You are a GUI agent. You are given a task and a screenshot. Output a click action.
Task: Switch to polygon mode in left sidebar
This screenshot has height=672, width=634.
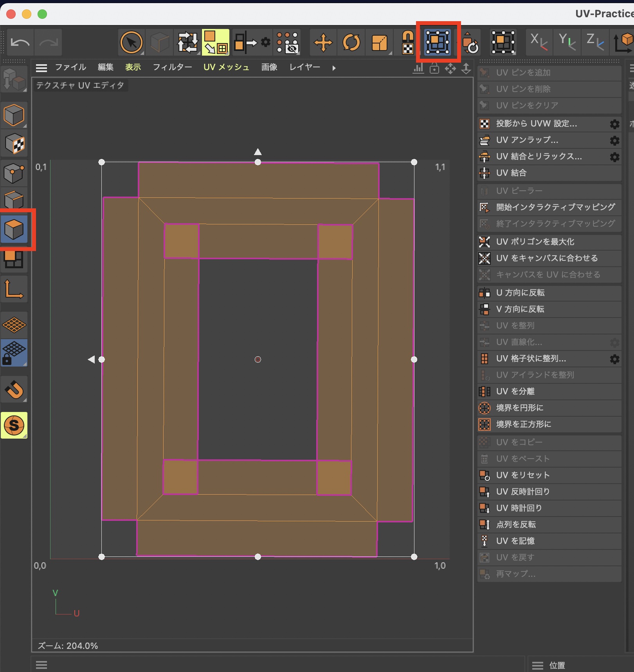pos(14,229)
